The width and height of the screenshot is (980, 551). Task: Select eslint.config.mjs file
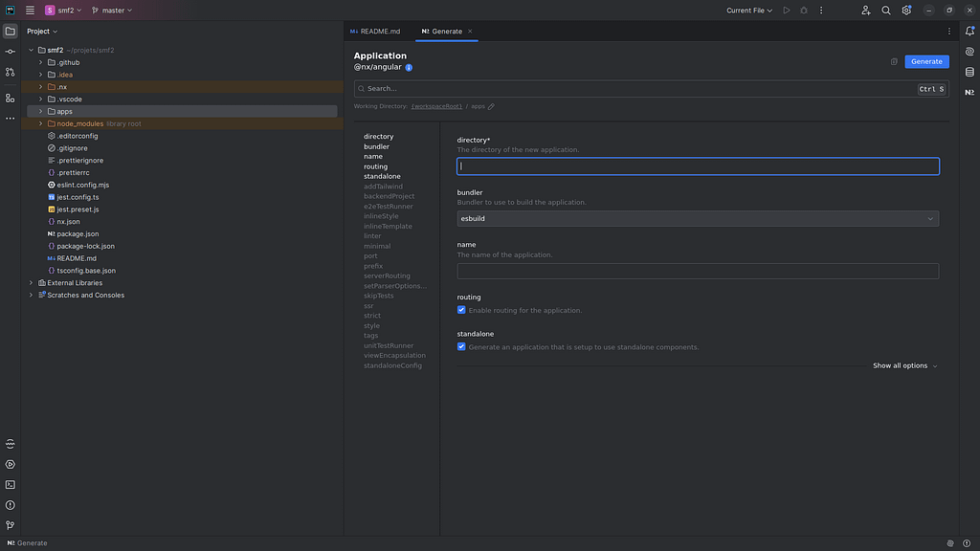[x=82, y=185]
